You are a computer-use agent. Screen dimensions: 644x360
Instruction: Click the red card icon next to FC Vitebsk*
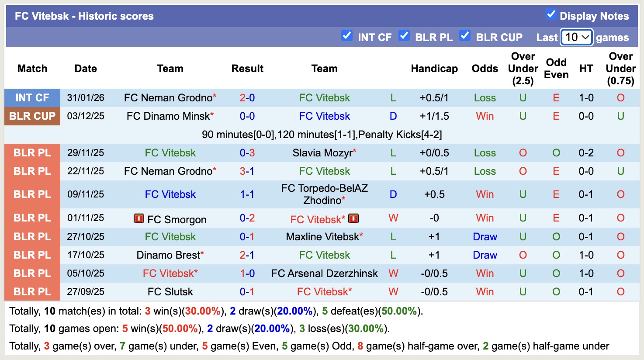point(353,218)
